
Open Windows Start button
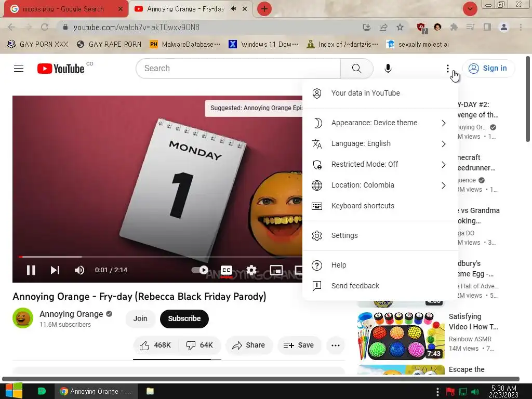14,391
